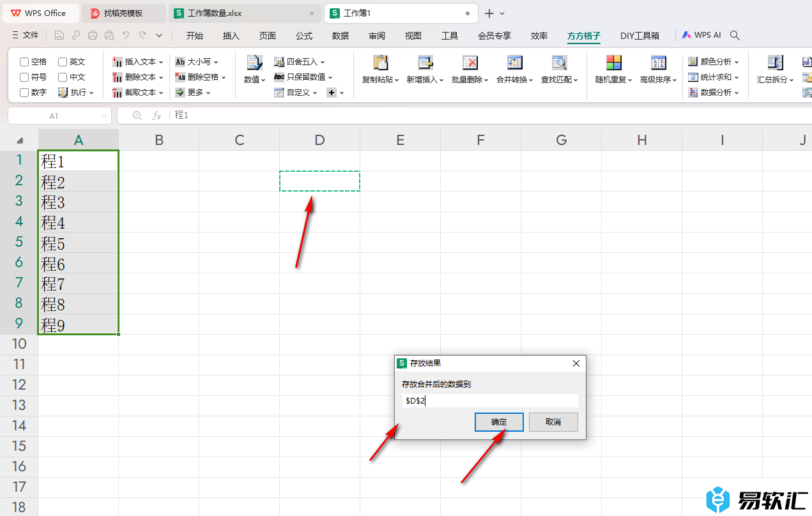Click the redo arrow icon

coord(142,36)
